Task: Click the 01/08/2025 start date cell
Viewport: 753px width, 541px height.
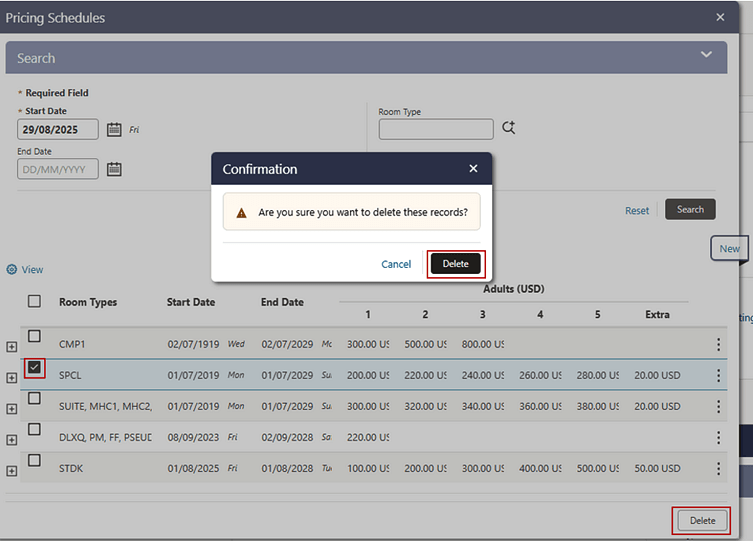Action: point(193,469)
